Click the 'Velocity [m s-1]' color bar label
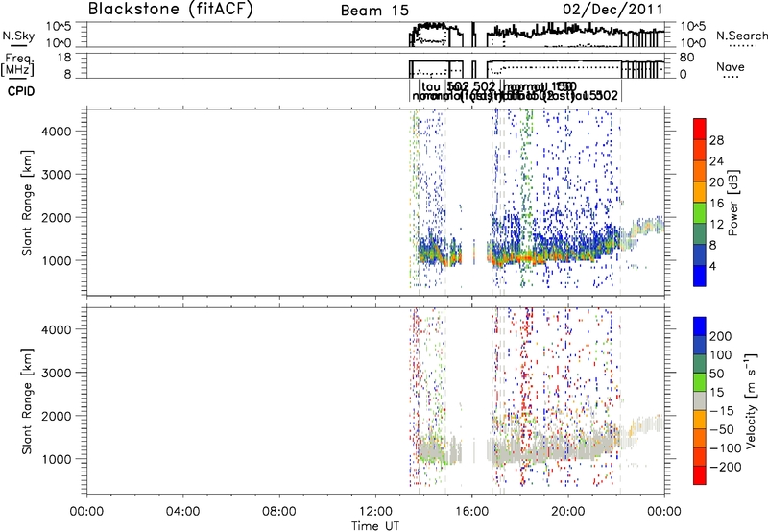Viewport: 768px width, 532px height. (751, 400)
